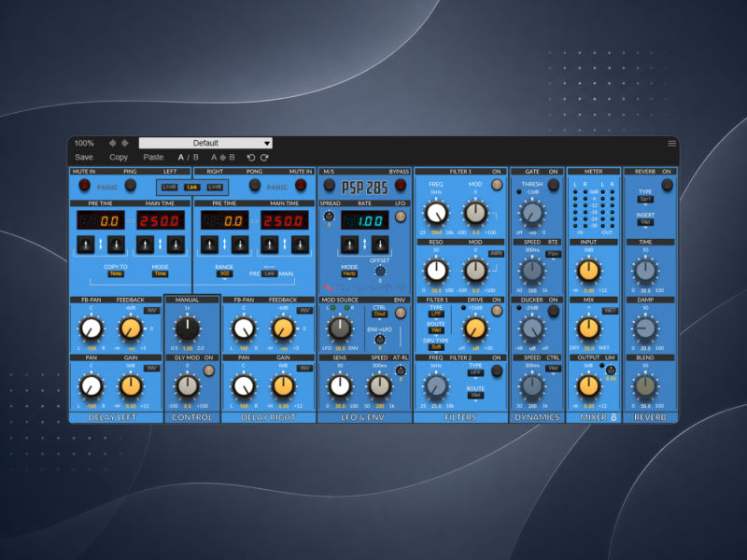Click the MIXER lock icon

(x=613, y=417)
